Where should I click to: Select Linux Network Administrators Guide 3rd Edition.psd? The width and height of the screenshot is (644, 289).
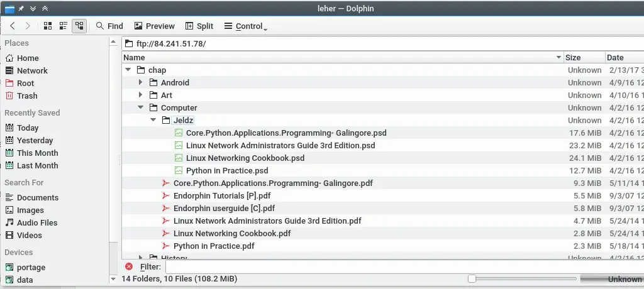(x=280, y=145)
